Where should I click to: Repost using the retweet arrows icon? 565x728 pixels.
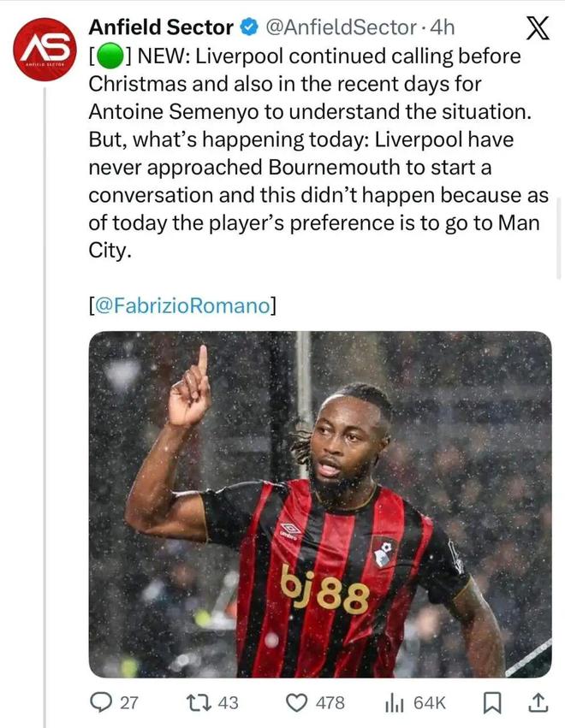(x=199, y=703)
